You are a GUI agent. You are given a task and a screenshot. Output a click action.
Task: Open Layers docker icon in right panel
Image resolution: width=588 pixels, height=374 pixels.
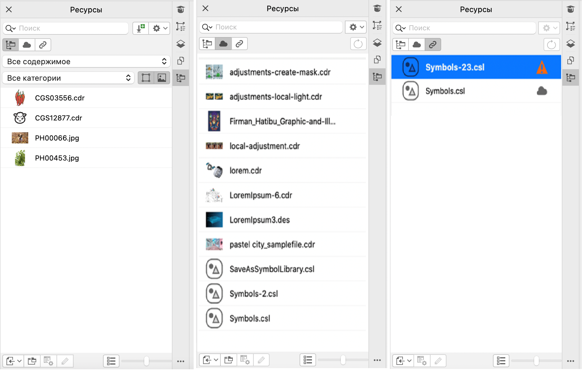pos(570,44)
